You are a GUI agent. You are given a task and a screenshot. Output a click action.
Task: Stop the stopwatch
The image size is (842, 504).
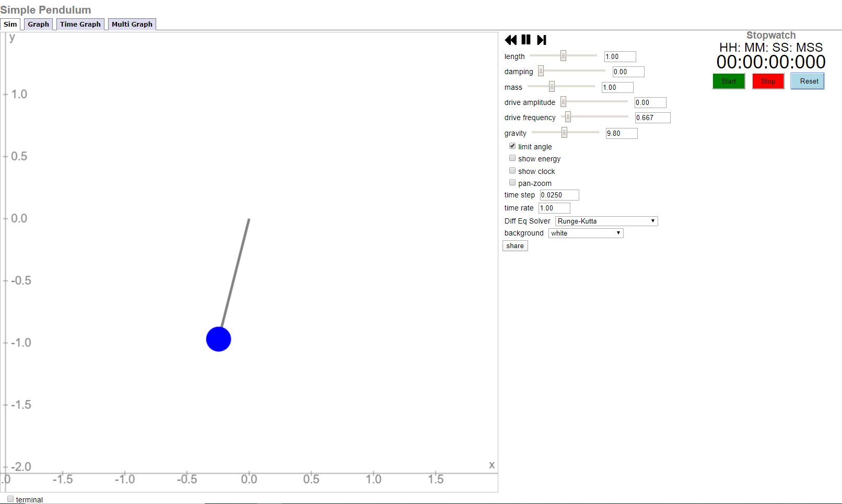click(x=768, y=81)
